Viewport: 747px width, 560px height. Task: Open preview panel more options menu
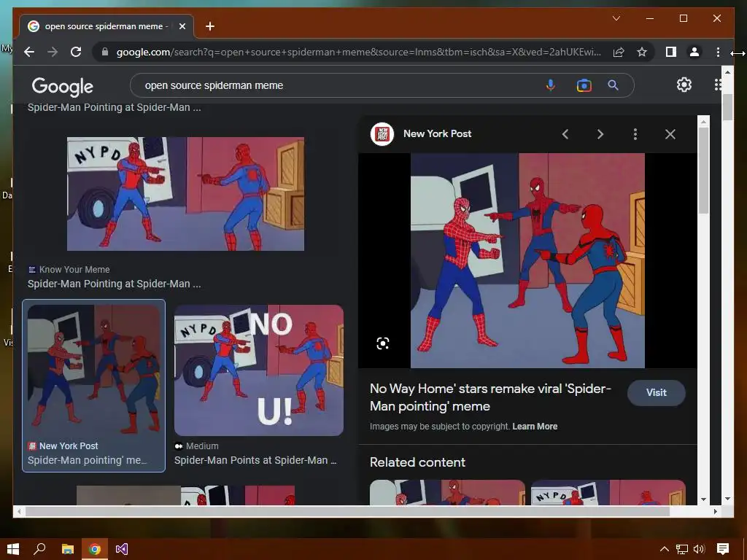[635, 134]
